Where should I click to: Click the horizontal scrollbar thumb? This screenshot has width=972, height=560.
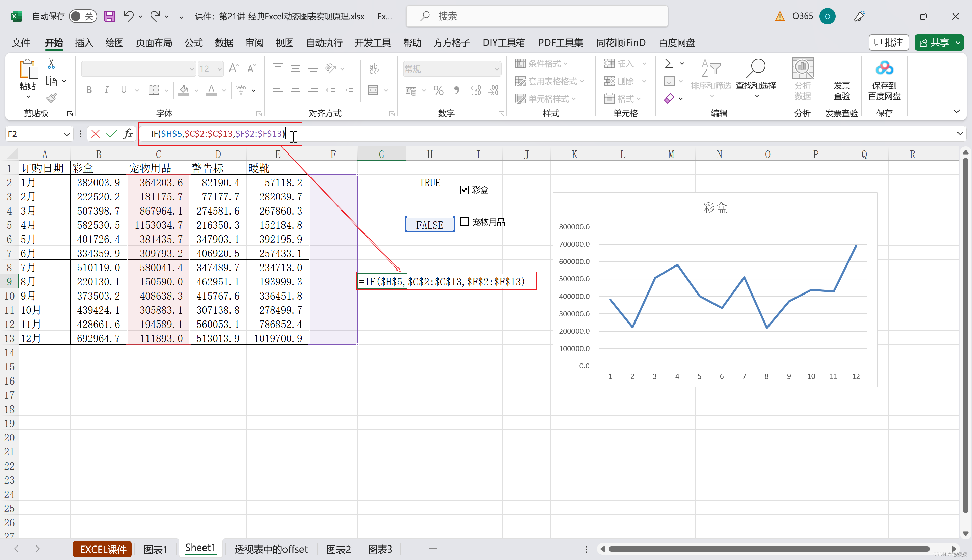769,549
